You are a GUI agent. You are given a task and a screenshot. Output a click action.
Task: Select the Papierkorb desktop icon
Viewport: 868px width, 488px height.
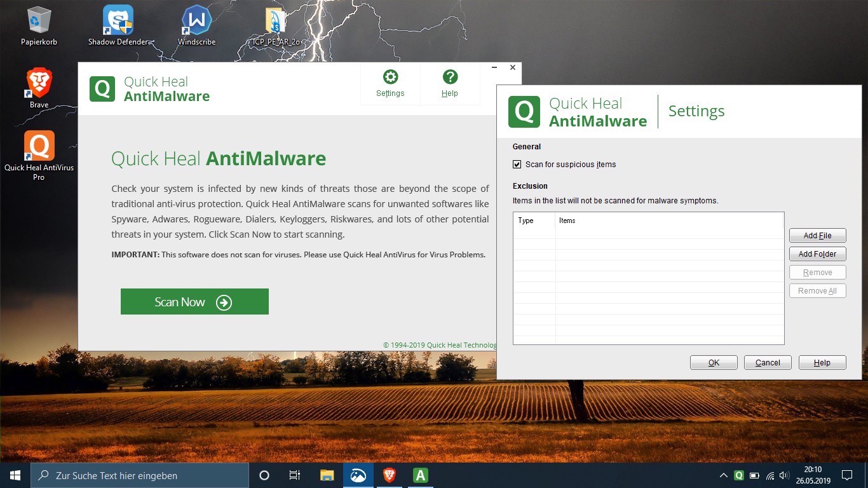point(39,27)
